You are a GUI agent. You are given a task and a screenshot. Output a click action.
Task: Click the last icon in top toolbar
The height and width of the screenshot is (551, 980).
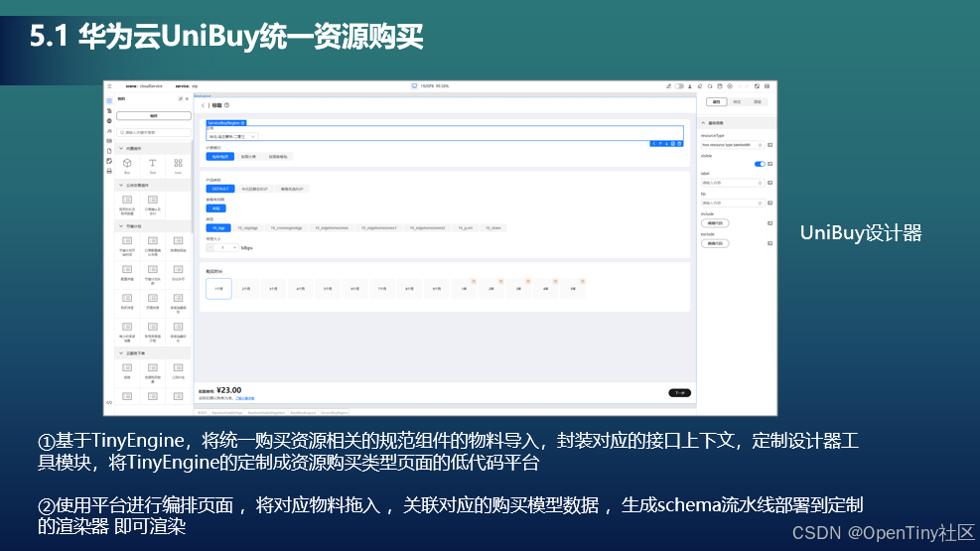point(768,86)
